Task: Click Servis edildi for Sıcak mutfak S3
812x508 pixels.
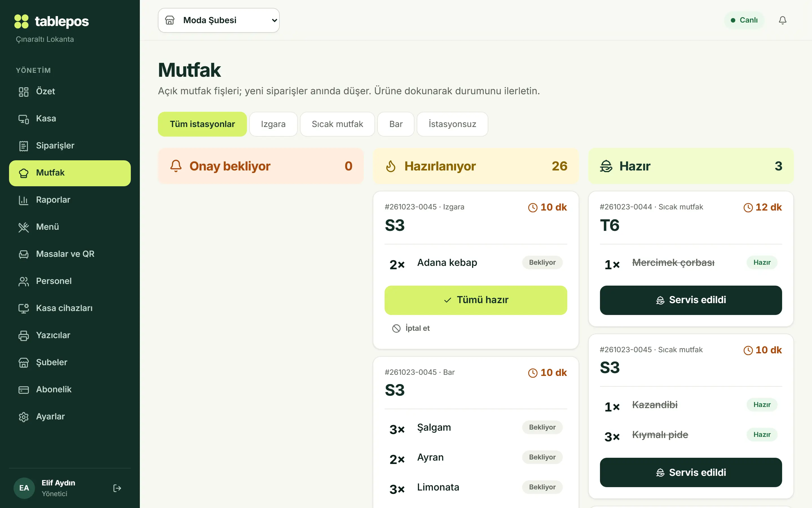Action: coord(691,472)
